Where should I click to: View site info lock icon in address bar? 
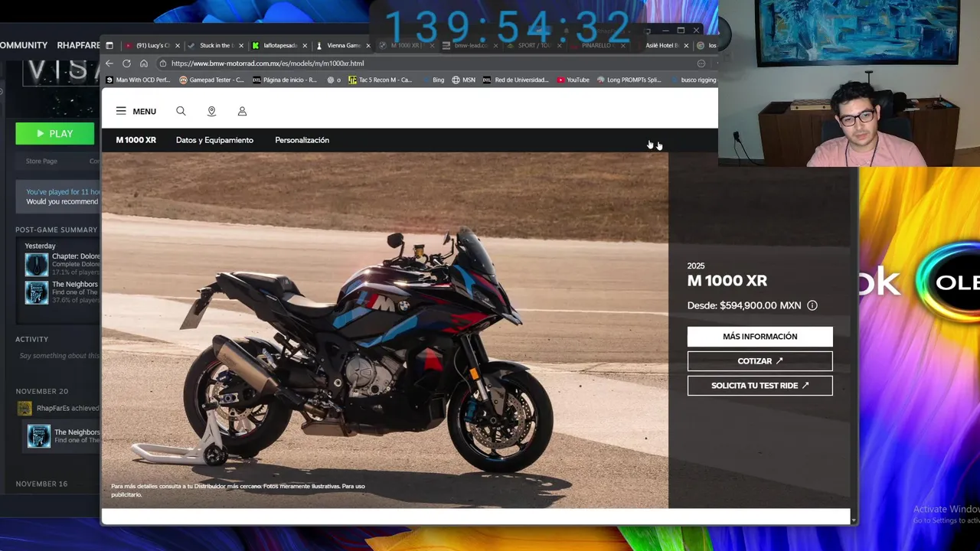click(163, 64)
